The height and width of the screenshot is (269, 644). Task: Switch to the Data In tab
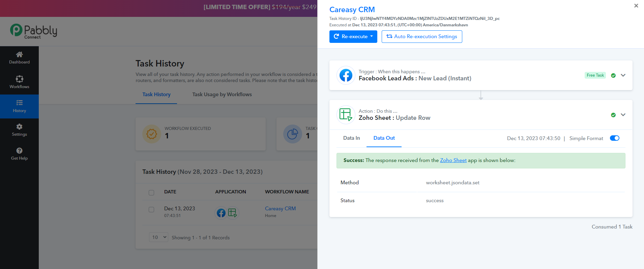pyautogui.click(x=351, y=138)
